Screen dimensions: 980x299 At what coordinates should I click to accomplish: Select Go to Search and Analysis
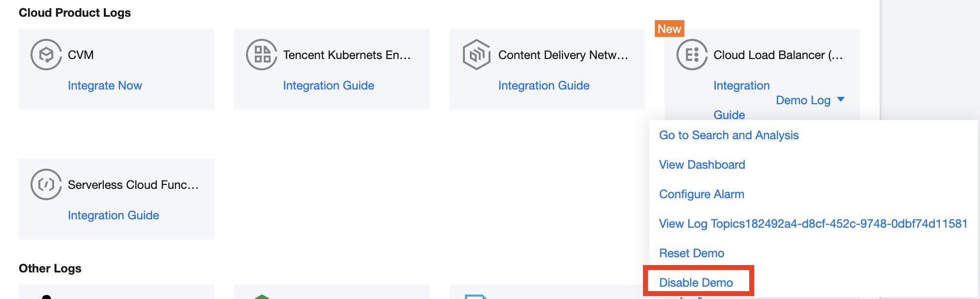pyautogui.click(x=729, y=135)
